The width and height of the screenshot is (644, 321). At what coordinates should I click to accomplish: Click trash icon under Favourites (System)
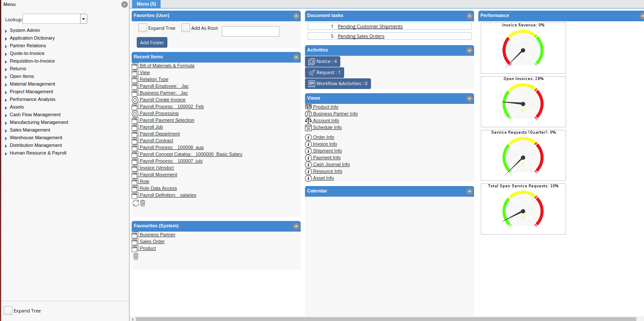point(136,256)
